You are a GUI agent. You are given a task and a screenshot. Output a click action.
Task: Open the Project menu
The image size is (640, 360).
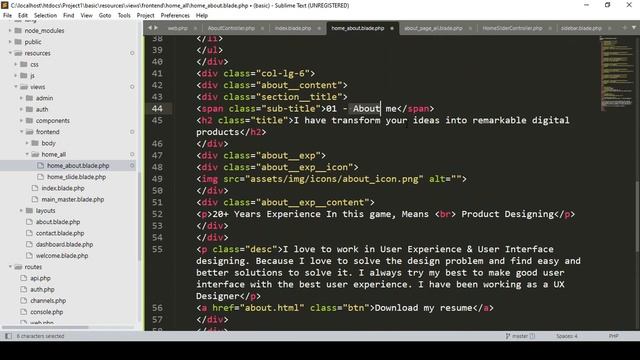pos(146,16)
